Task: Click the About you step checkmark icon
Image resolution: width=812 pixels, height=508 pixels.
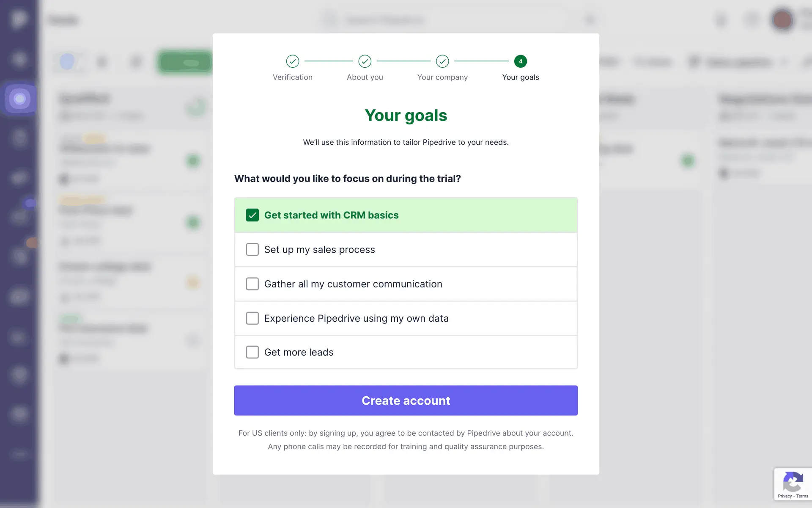Action: 365,61
